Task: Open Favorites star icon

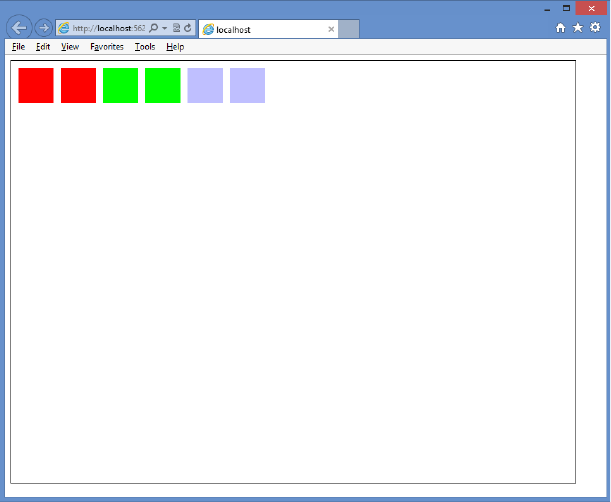Action: click(577, 28)
